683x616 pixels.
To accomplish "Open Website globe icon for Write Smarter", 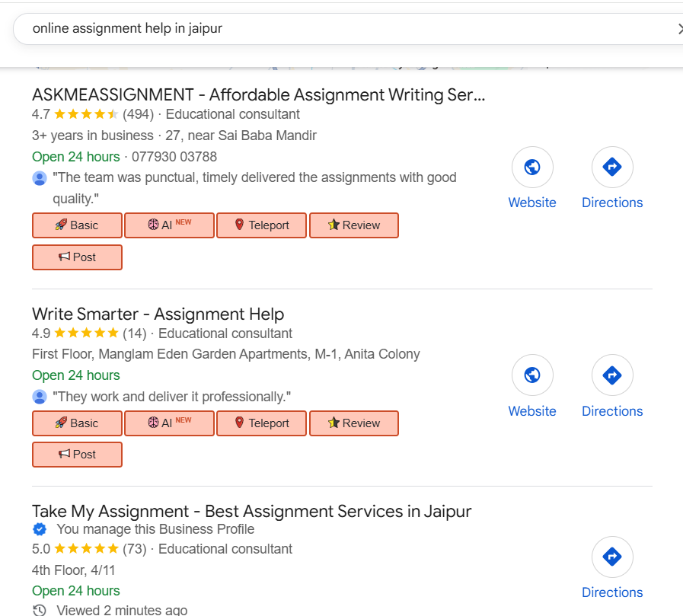I will [532, 375].
